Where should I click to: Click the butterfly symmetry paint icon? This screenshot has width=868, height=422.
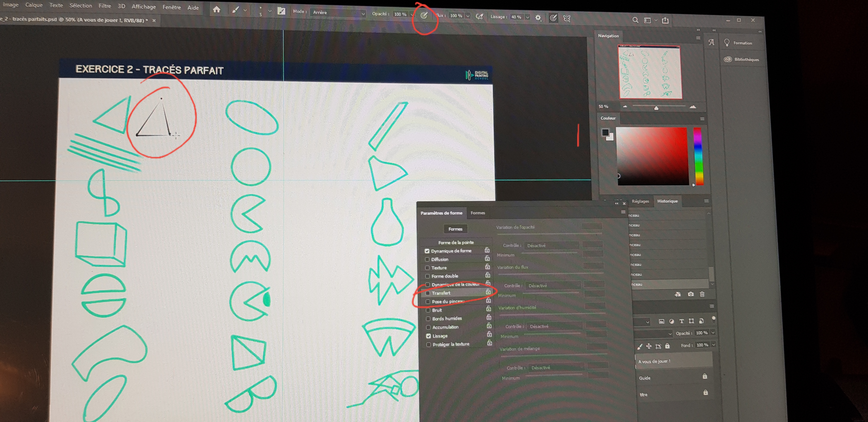point(567,19)
